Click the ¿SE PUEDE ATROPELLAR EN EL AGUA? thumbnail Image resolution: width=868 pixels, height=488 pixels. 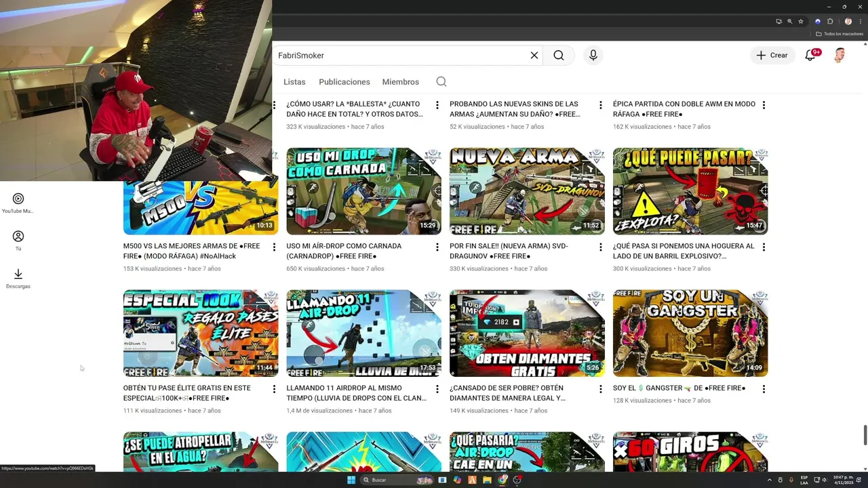click(201, 452)
